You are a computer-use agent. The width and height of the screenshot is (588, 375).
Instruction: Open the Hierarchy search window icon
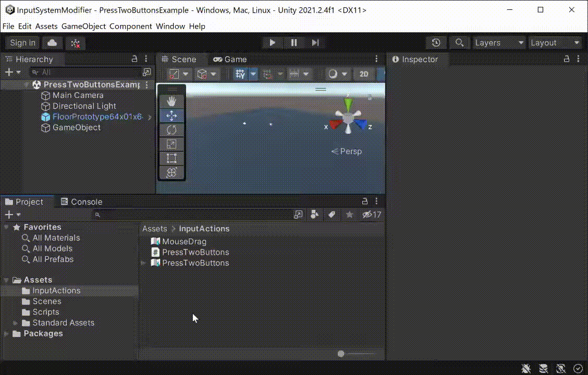(x=146, y=72)
